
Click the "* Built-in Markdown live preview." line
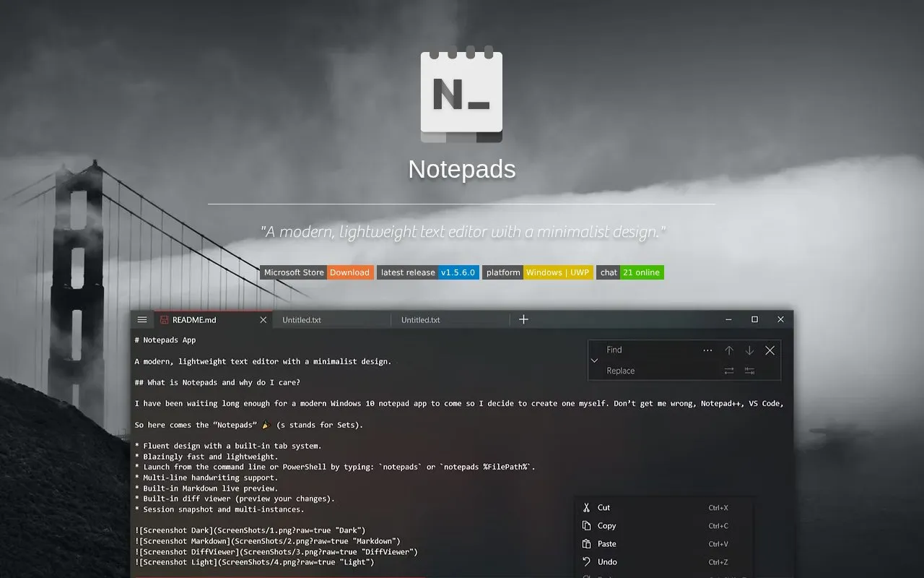tap(206, 488)
